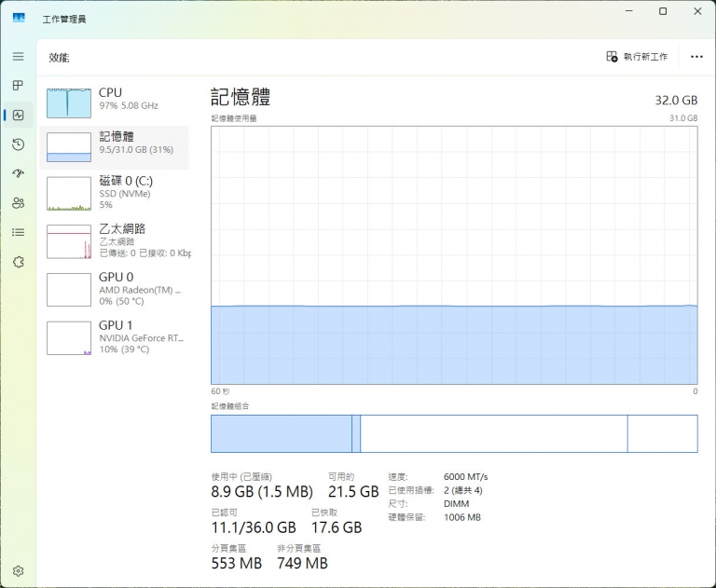Select the GPU 1 NVIDIA GeForce item
The height and width of the screenshot is (588, 716).
click(x=117, y=337)
